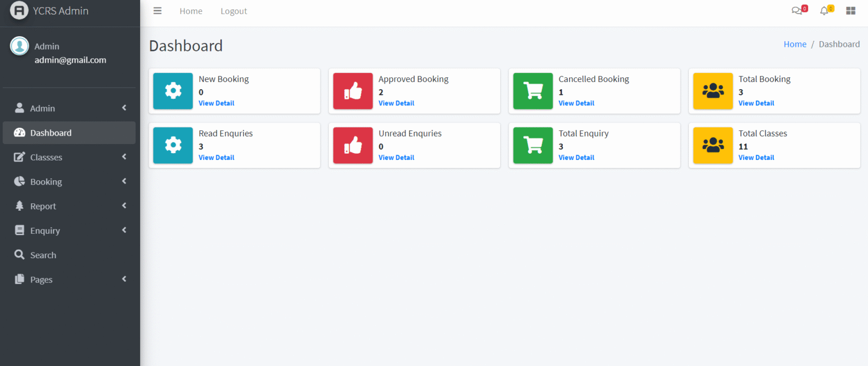Open View Detail under Unread Enquries
This screenshot has width=868, height=366.
point(396,158)
